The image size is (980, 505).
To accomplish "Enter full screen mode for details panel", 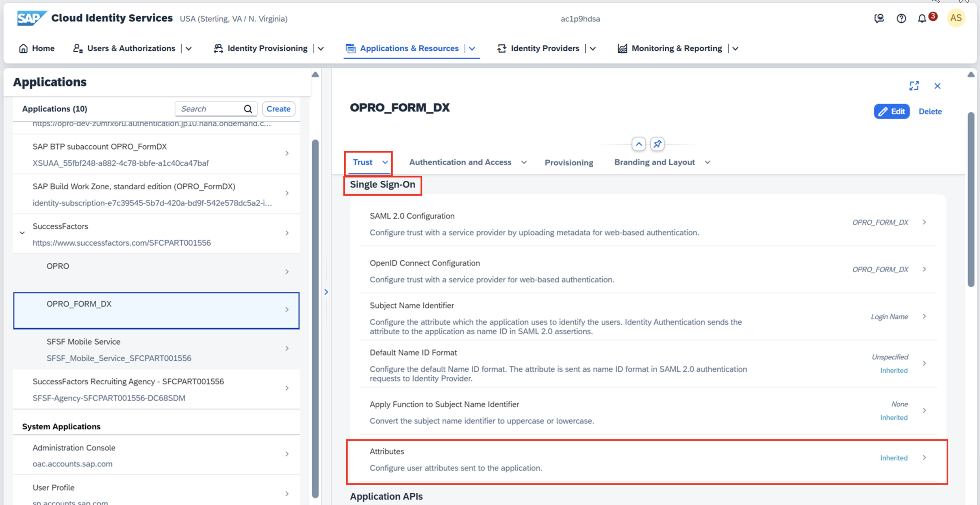I will [x=914, y=86].
